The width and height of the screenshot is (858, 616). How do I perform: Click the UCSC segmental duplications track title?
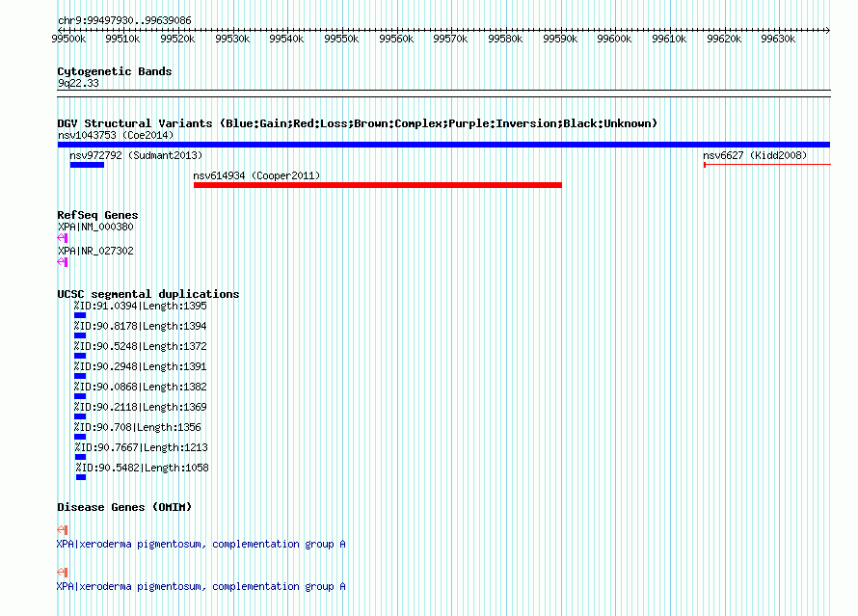click(148, 294)
